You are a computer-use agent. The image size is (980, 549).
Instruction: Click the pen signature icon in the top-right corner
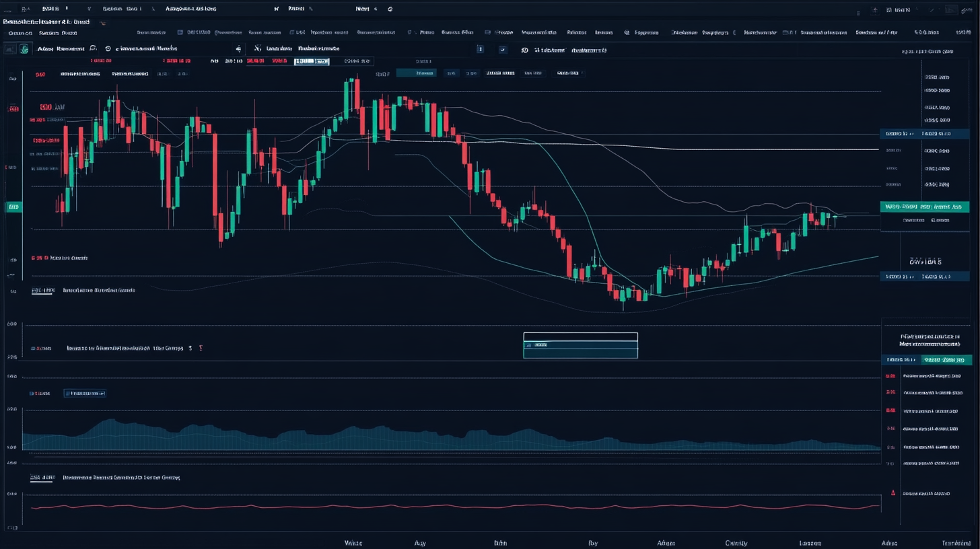pos(967,10)
